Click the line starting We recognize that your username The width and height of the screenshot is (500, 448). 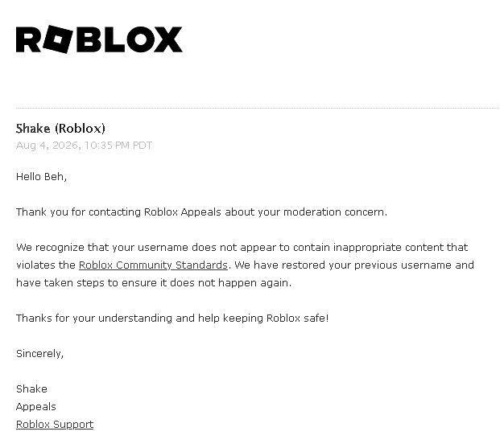pyautogui.click(x=242, y=247)
